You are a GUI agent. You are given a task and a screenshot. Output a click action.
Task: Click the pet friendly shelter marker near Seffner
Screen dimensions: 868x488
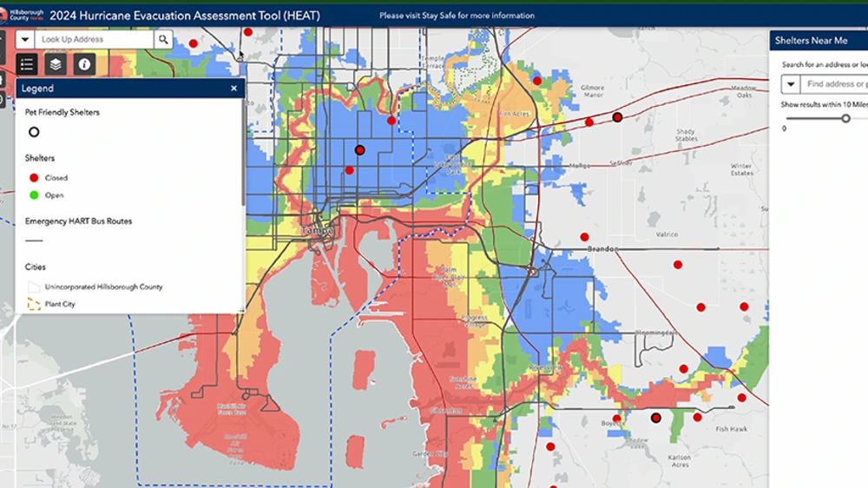(x=617, y=117)
